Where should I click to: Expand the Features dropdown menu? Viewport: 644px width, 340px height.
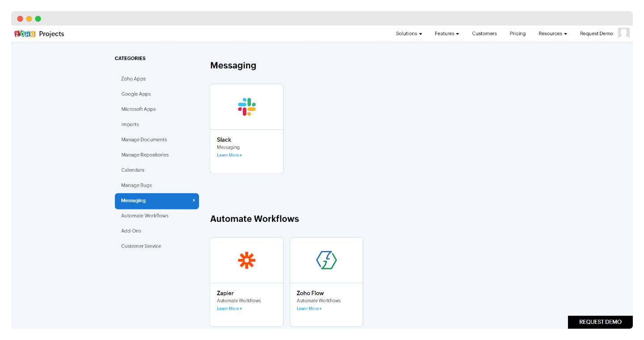[447, 34]
